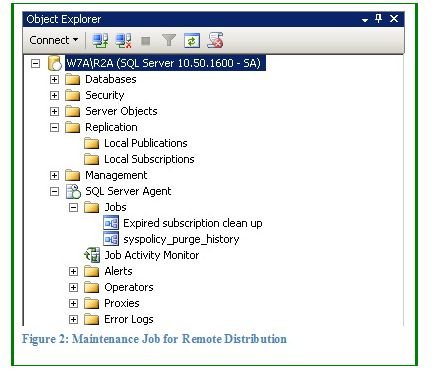Toggle auto-hide pin of Object Explorer

(x=378, y=18)
